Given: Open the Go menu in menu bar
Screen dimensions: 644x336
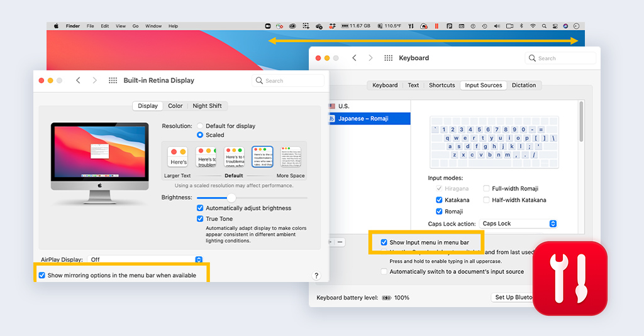Looking at the screenshot, I should pos(136,26).
